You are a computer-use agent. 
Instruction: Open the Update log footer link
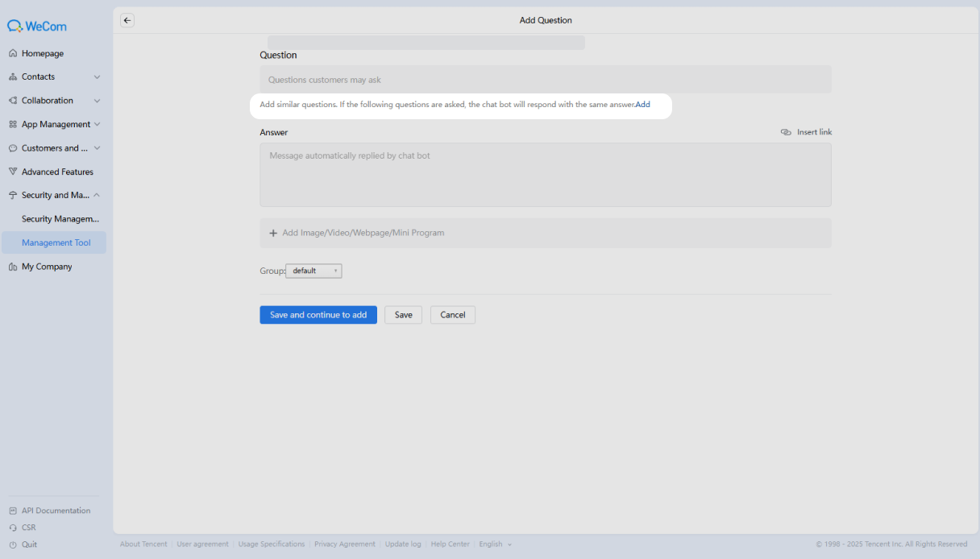403,545
